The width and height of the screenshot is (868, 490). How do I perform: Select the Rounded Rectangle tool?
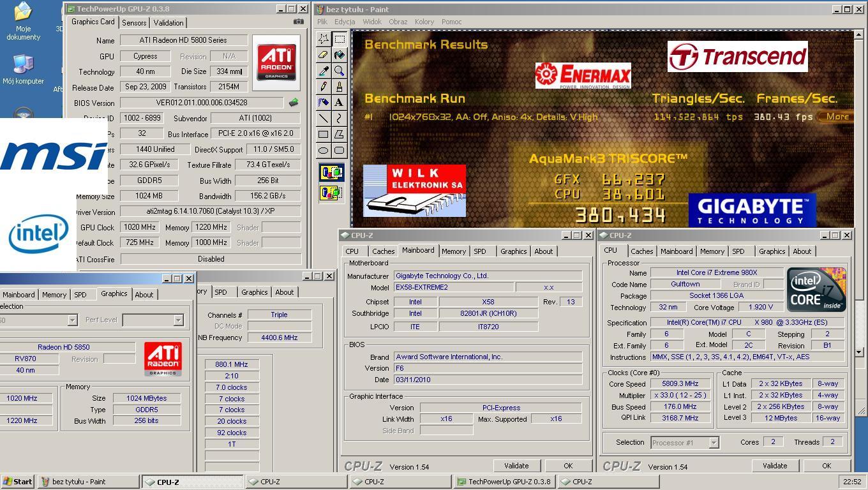coord(339,150)
